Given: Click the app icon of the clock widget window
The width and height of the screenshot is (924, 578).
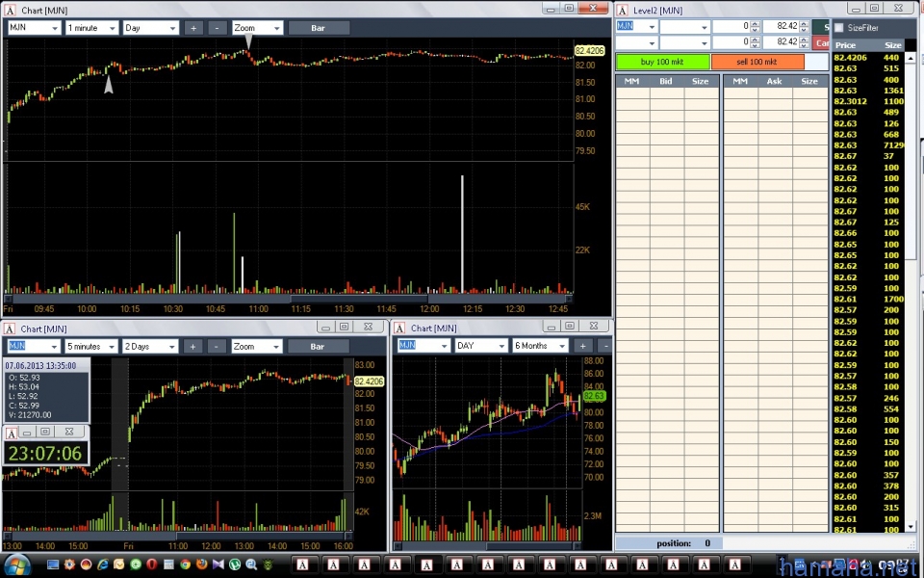Looking at the screenshot, I should coord(11,433).
